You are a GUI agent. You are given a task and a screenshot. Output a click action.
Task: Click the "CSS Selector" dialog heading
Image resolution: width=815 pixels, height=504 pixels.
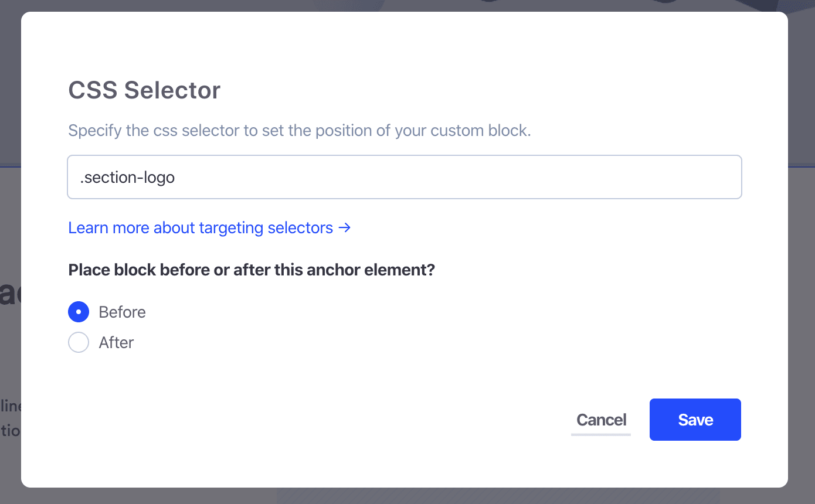coord(144,90)
